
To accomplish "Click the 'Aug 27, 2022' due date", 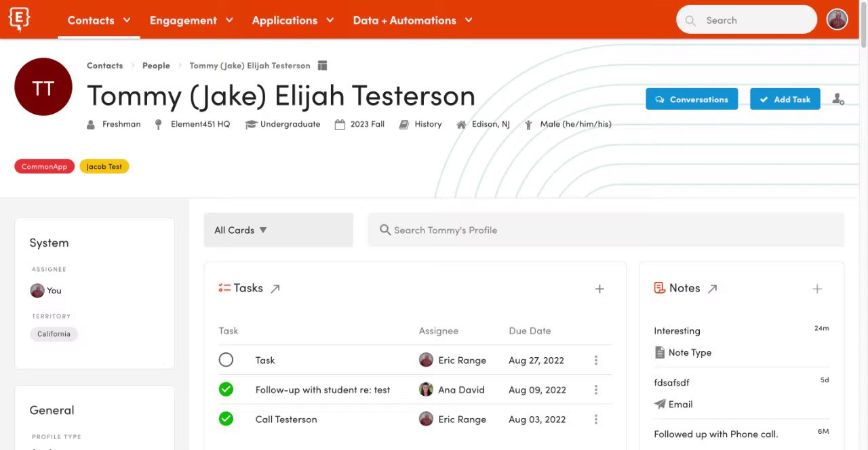I will [x=536, y=361].
